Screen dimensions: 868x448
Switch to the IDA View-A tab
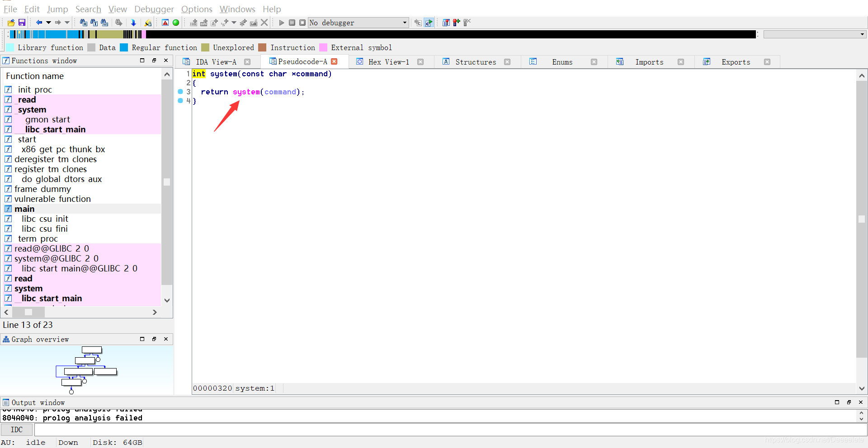point(216,62)
